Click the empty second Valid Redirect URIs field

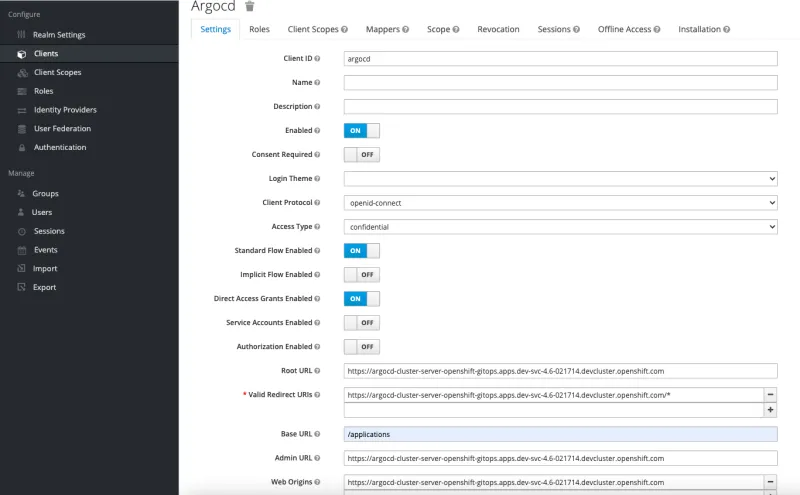pyautogui.click(x=554, y=410)
